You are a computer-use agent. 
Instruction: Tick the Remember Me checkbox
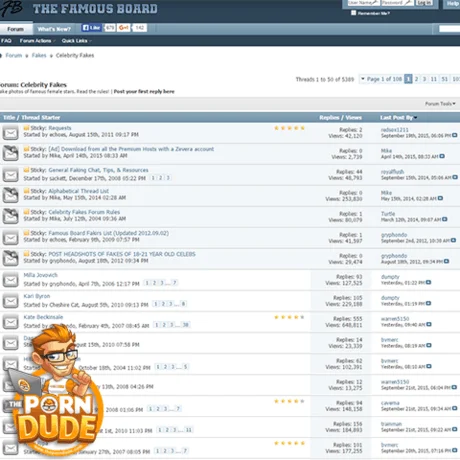click(354, 13)
